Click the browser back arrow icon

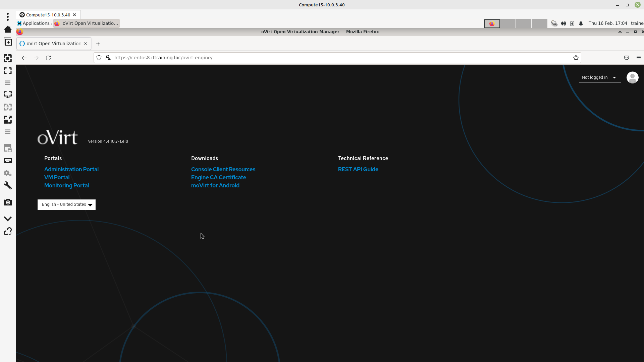pos(24,58)
